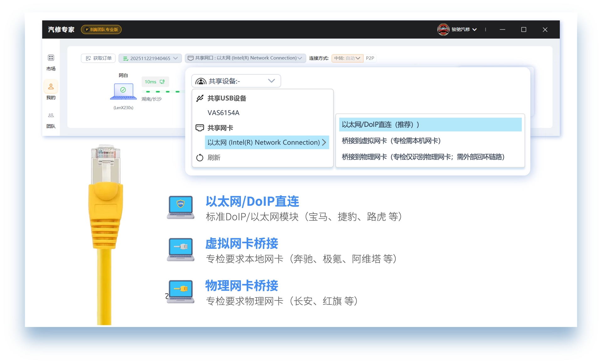Switch connection mode to P2P
This screenshot has height=364, width=602.
click(370, 58)
